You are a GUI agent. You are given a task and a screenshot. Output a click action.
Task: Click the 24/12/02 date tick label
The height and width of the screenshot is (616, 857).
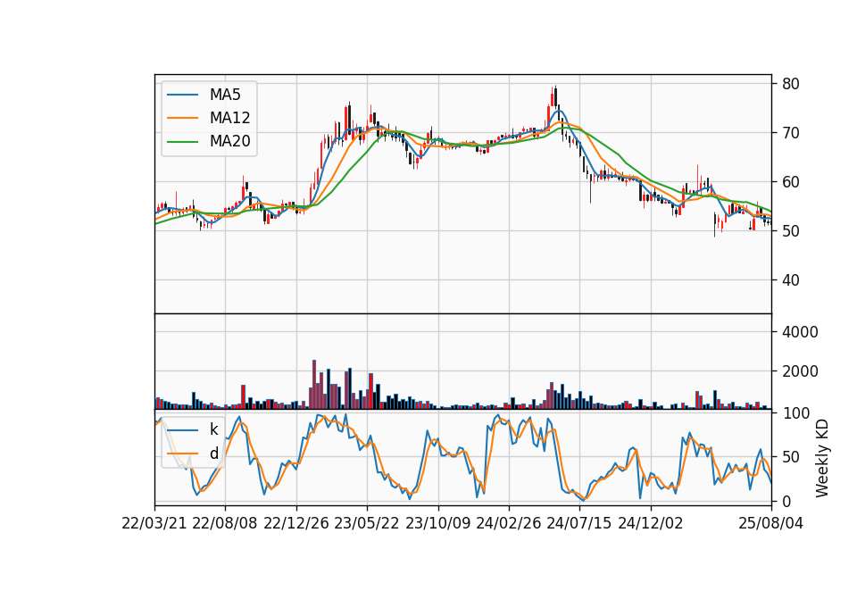(x=651, y=523)
